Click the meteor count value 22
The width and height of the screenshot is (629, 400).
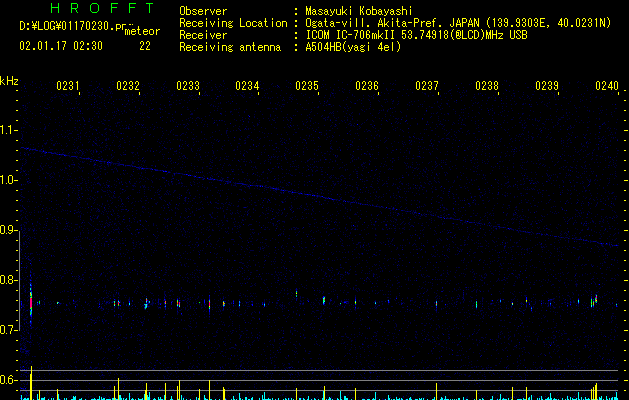tap(145, 46)
